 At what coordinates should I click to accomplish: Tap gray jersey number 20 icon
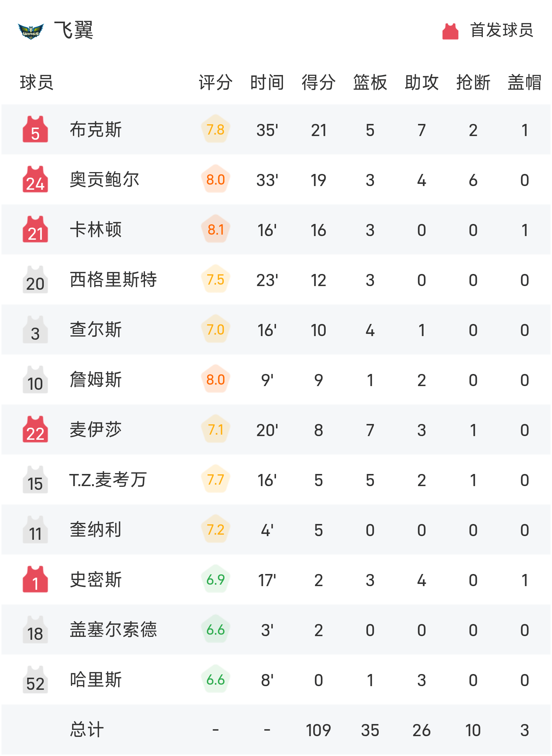[x=35, y=279]
